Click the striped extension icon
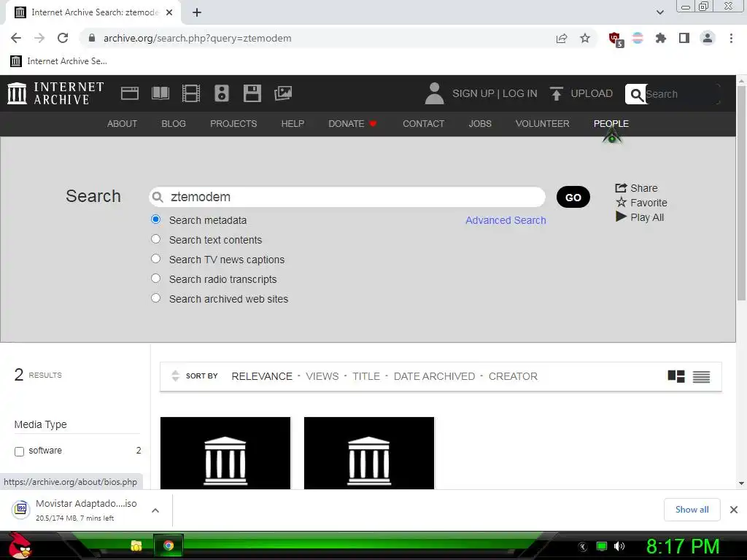 (x=638, y=38)
